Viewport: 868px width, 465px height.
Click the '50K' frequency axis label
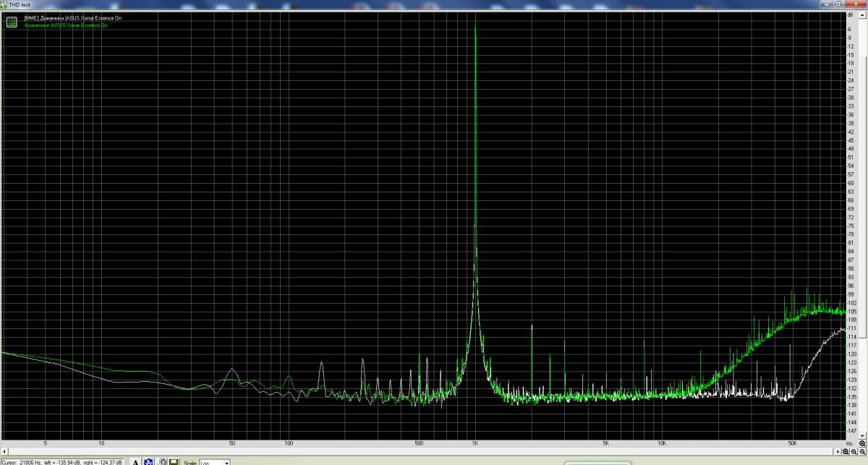pyautogui.click(x=792, y=443)
